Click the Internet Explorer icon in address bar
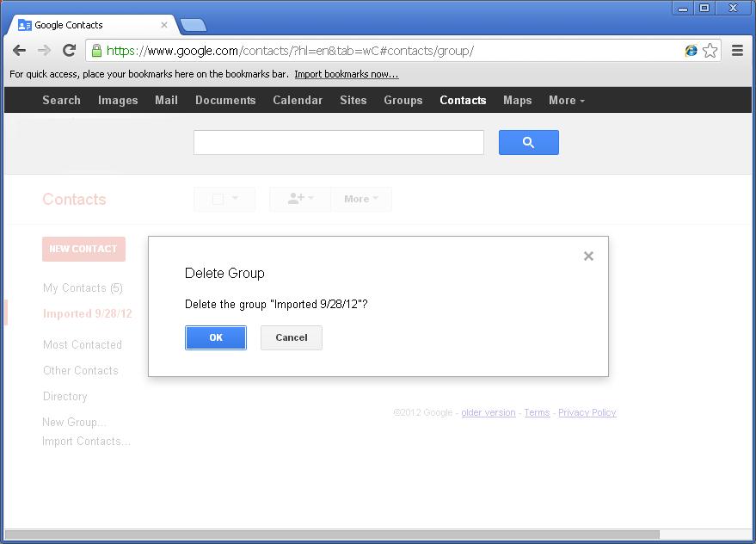756x544 pixels. tap(691, 51)
